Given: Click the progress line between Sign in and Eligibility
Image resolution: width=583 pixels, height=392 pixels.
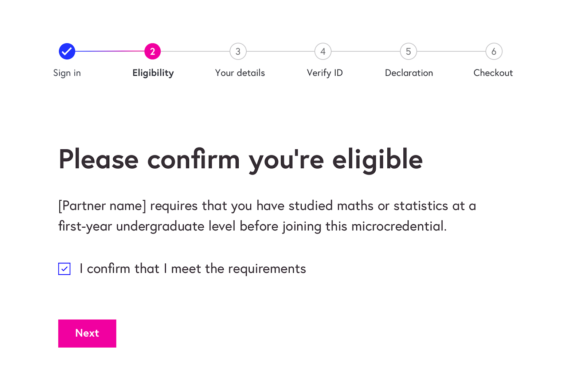Looking at the screenshot, I should click(x=109, y=51).
